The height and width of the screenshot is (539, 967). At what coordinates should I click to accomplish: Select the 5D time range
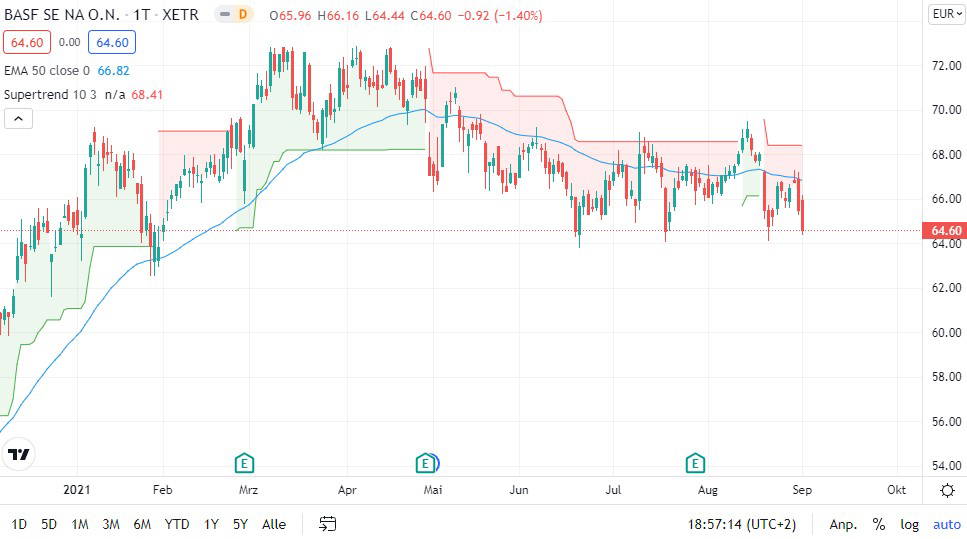click(49, 524)
